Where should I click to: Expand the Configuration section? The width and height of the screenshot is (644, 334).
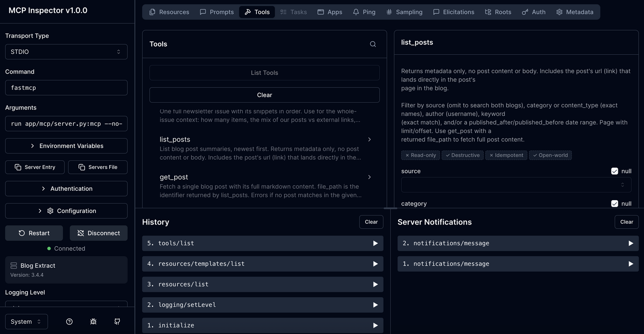click(66, 211)
